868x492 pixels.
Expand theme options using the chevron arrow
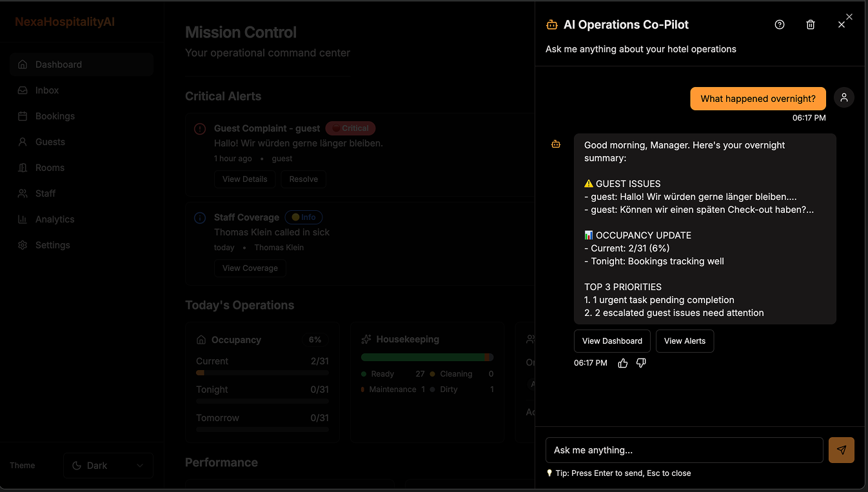click(140, 466)
